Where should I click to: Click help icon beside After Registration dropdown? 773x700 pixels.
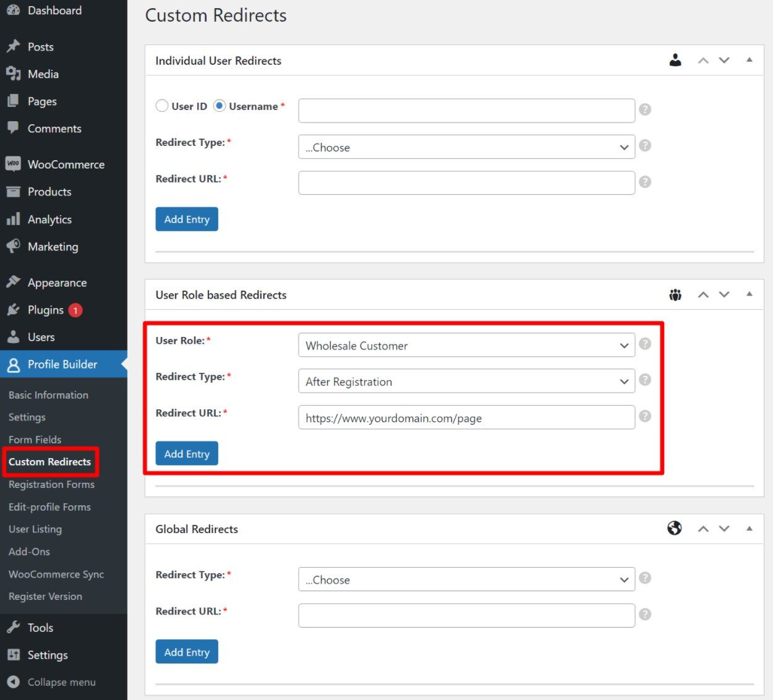pyautogui.click(x=645, y=380)
